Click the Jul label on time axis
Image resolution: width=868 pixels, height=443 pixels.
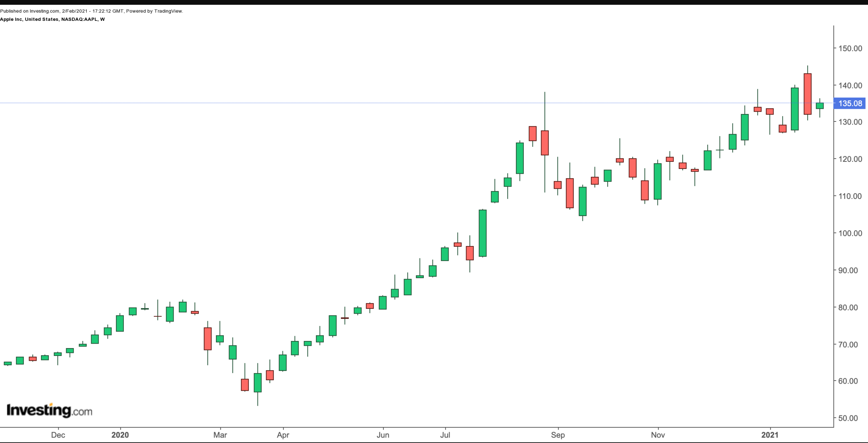pos(445,435)
